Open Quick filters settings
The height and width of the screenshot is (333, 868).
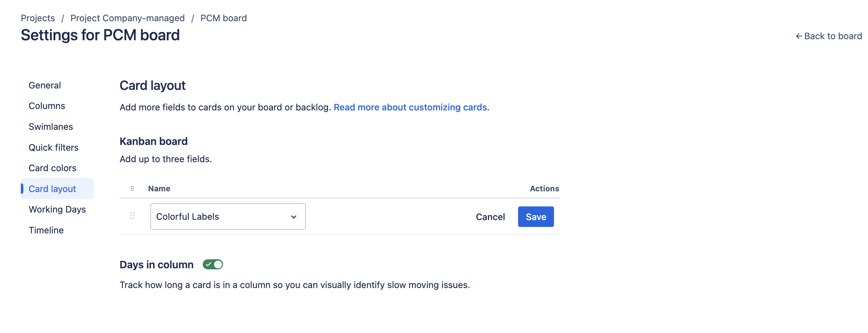click(x=54, y=148)
